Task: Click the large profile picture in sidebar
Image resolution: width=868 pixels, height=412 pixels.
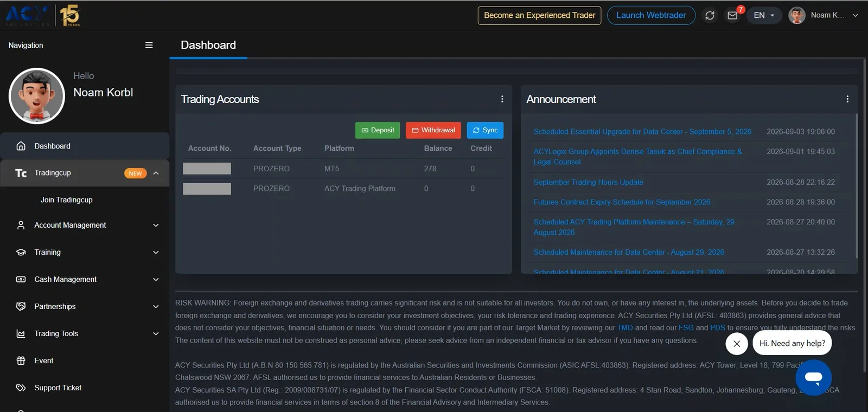Action: (x=37, y=96)
